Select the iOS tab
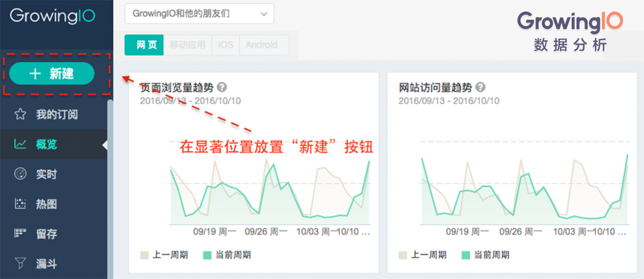644x279 pixels. coord(225,45)
